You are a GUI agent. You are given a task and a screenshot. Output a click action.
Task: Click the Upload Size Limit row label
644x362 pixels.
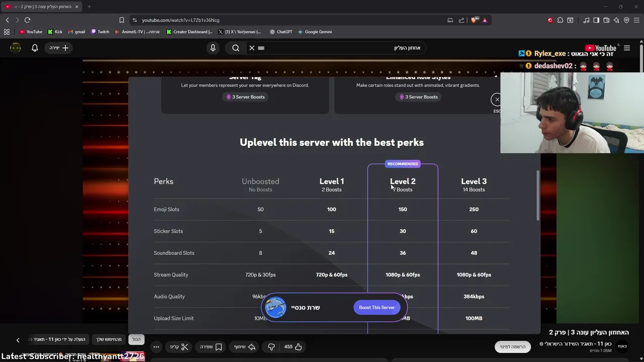(x=174, y=318)
